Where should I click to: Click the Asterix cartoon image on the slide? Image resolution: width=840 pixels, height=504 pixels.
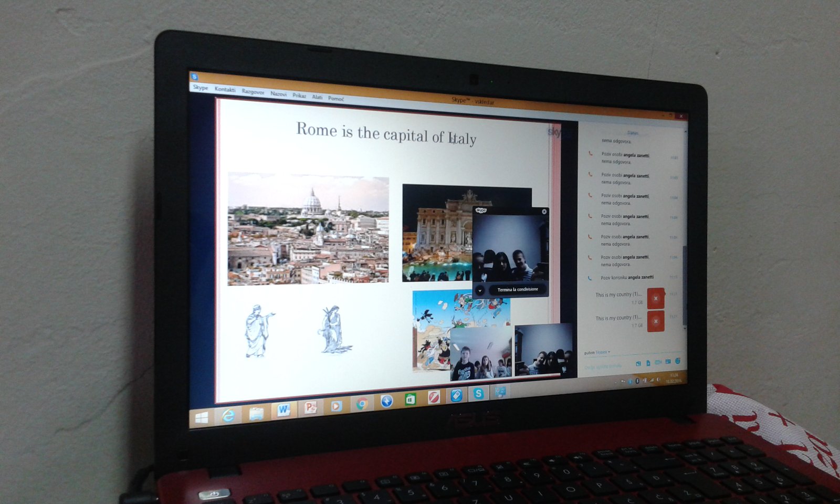pos(432,330)
